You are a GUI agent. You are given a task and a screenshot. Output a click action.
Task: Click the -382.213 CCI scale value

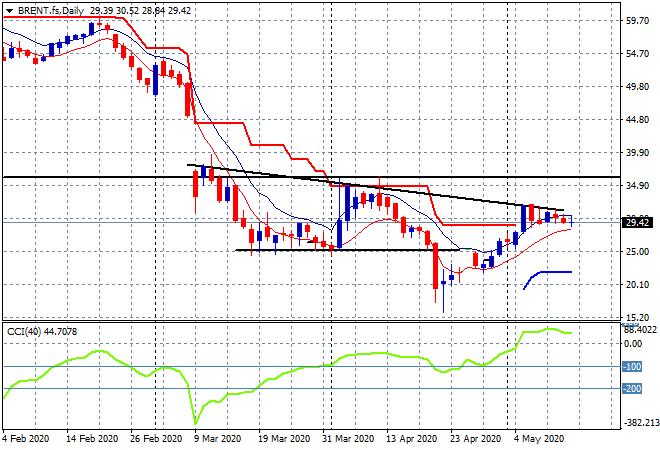click(640, 423)
